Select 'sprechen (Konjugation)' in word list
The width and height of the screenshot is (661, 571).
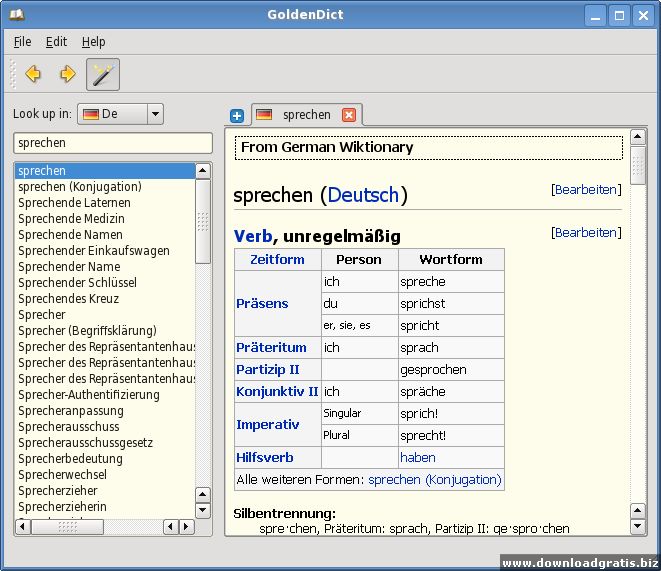click(105, 187)
